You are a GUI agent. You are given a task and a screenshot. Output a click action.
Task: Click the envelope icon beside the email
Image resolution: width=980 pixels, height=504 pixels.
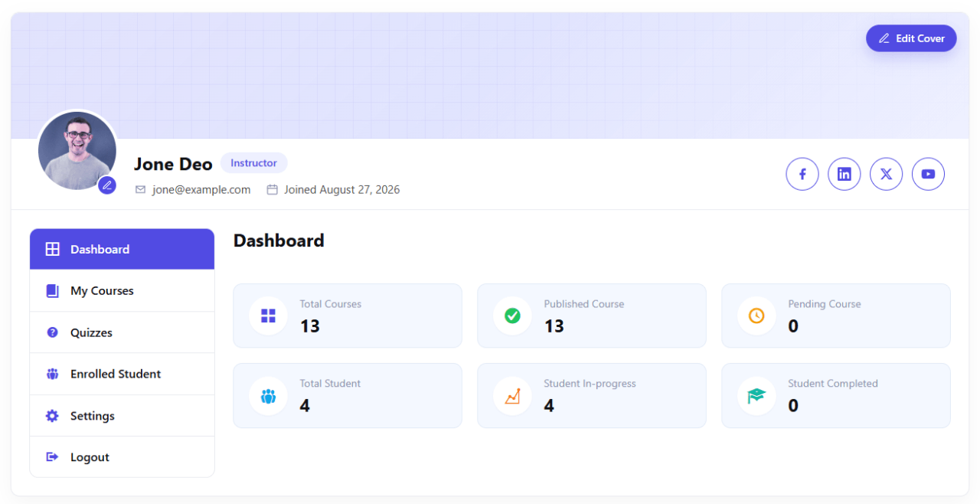tap(140, 190)
